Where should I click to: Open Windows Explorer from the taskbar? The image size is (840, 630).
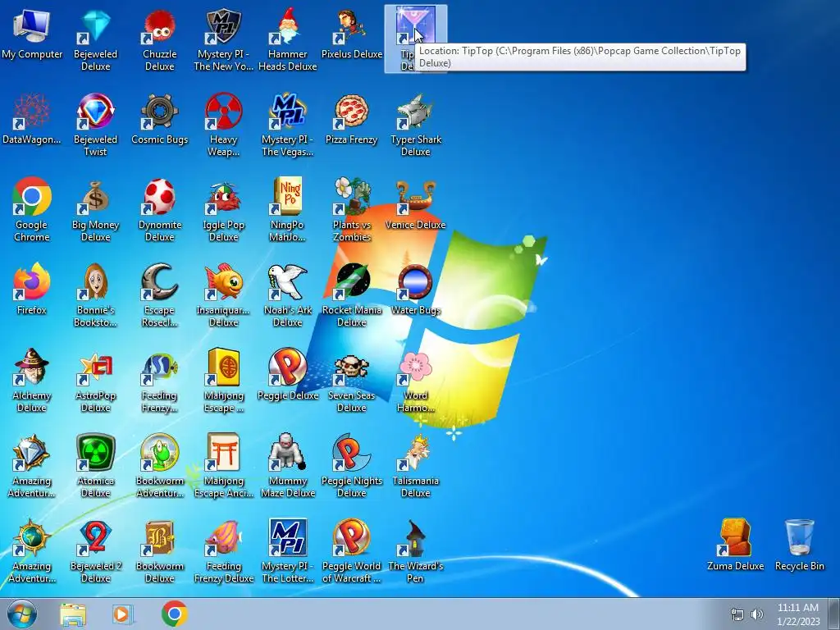73,614
